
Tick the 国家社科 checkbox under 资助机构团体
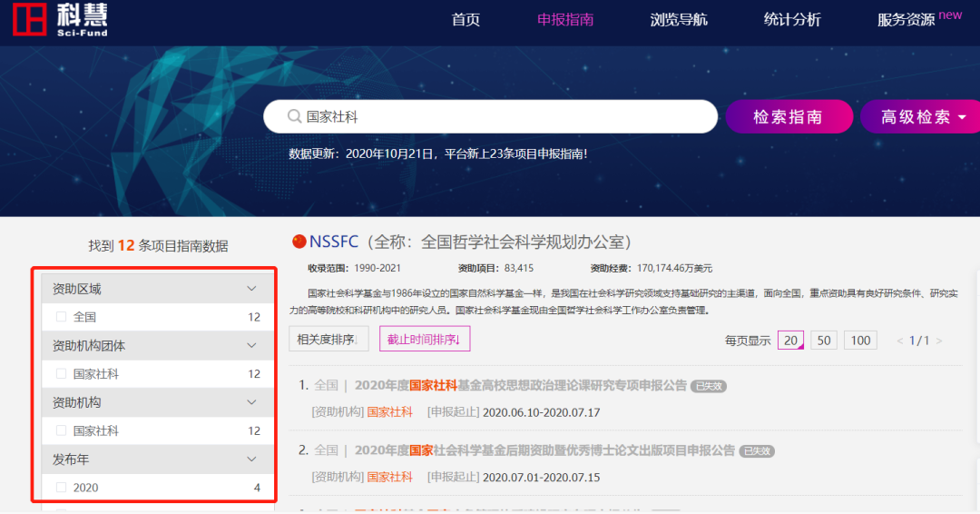click(62, 373)
